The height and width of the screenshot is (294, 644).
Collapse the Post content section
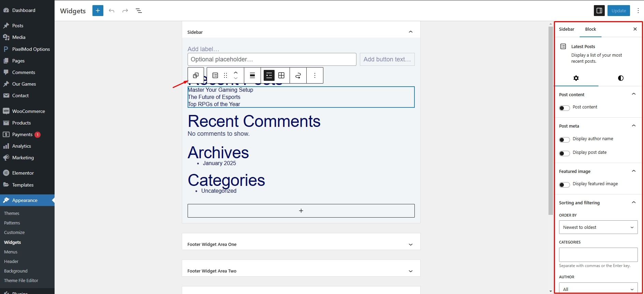634,94
